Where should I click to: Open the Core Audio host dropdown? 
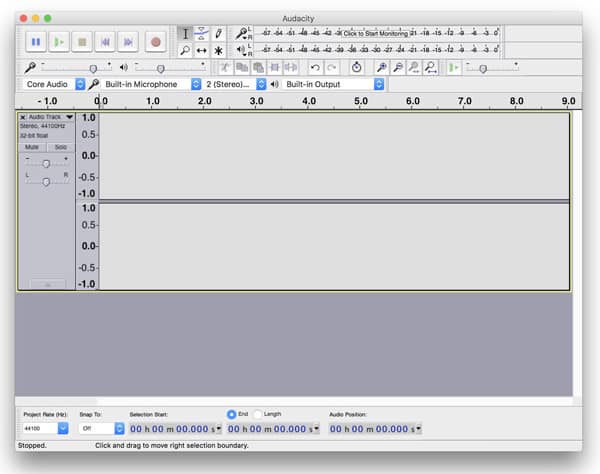[x=54, y=84]
